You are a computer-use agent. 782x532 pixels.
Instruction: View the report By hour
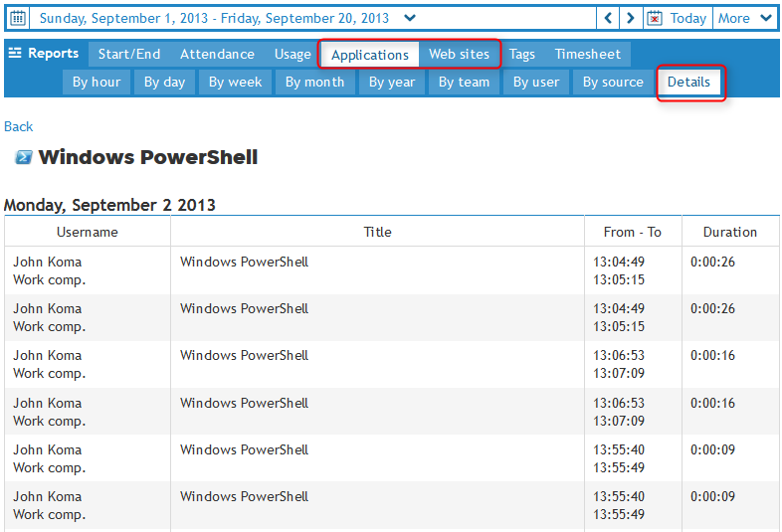97,82
